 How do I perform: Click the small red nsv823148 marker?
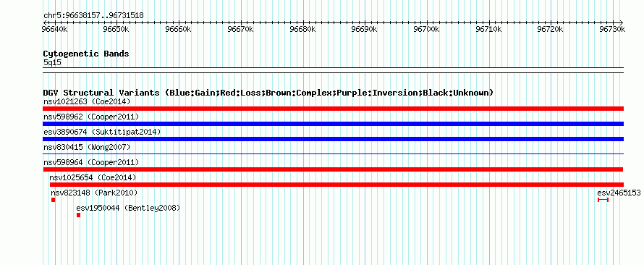(x=53, y=200)
